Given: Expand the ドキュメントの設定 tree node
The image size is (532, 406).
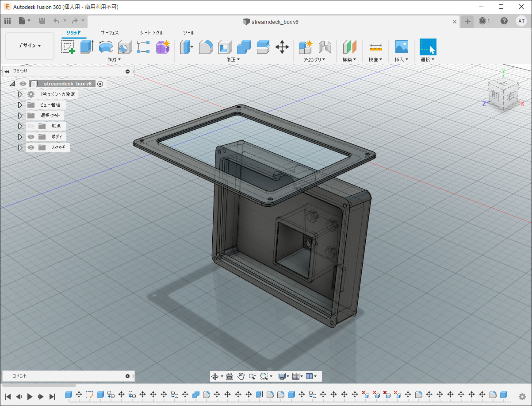Looking at the screenshot, I should pos(20,94).
